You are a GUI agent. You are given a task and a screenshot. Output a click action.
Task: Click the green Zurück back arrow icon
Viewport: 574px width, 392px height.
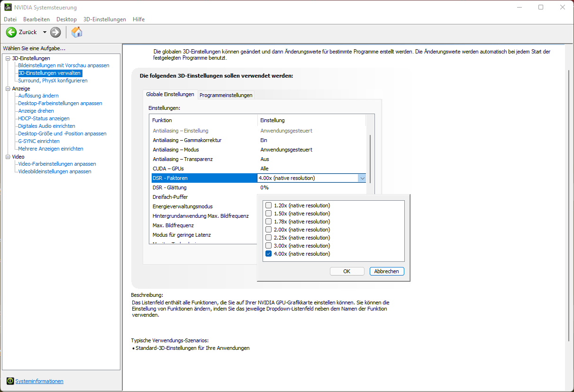[x=11, y=32]
